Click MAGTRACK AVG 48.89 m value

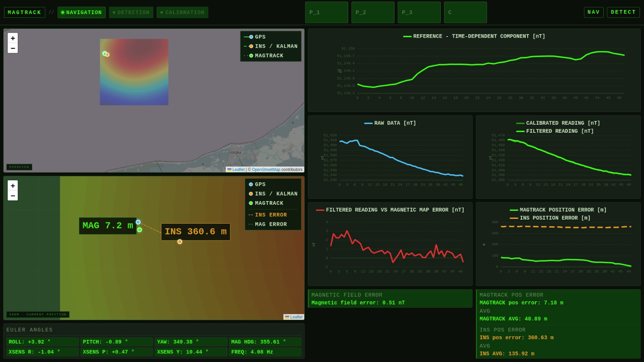click(513, 319)
